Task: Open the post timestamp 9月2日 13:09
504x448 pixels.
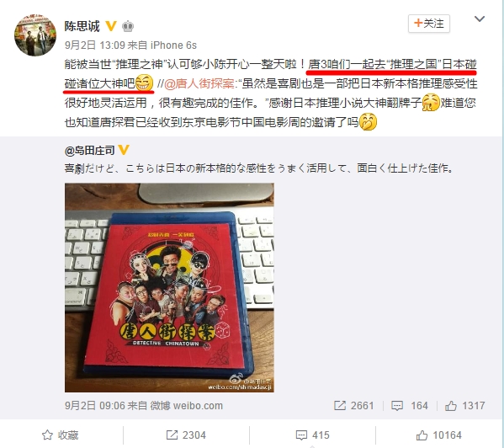Action: tap(95, 45)
